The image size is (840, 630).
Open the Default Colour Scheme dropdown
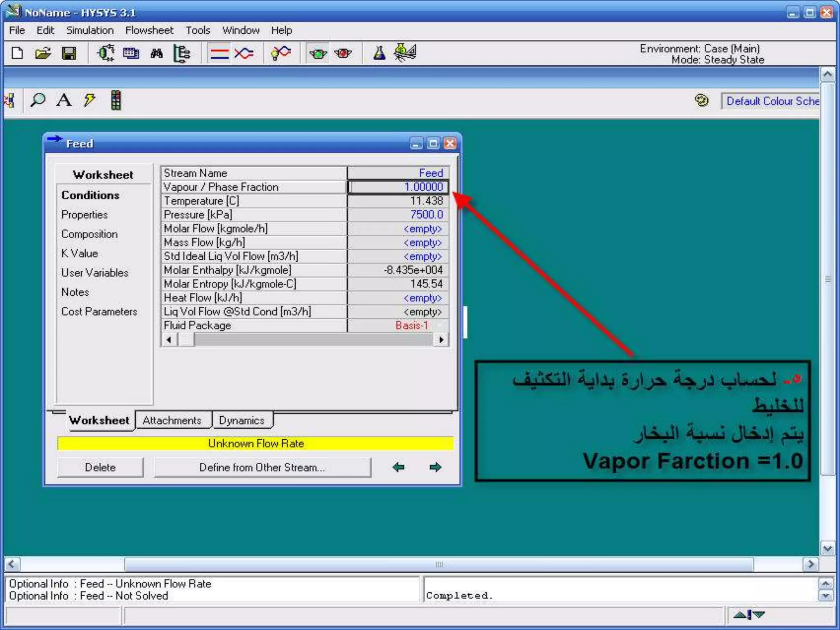pyautogui.click(x=772, y=101)
